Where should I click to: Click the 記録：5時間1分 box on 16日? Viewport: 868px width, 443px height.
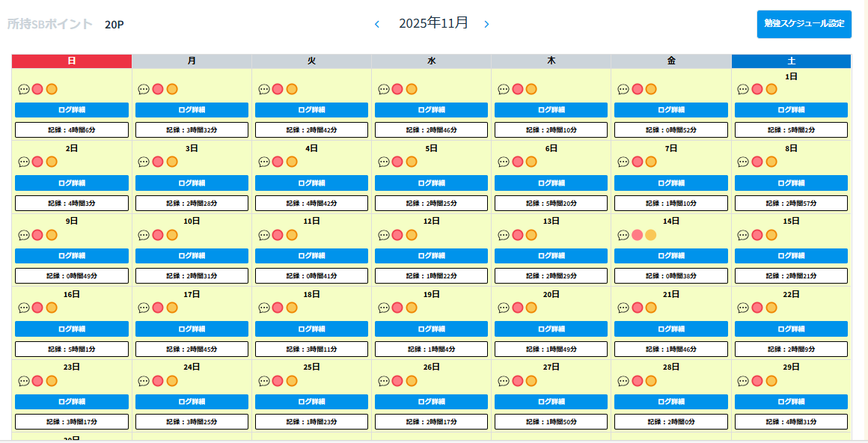72,349
